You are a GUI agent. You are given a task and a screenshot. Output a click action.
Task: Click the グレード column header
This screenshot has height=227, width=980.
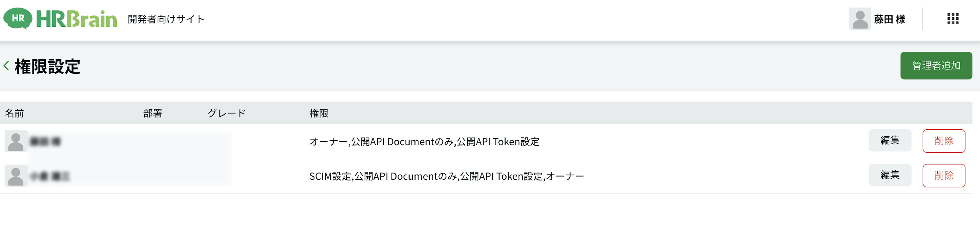pyautogui.click(x=226, y=113)
